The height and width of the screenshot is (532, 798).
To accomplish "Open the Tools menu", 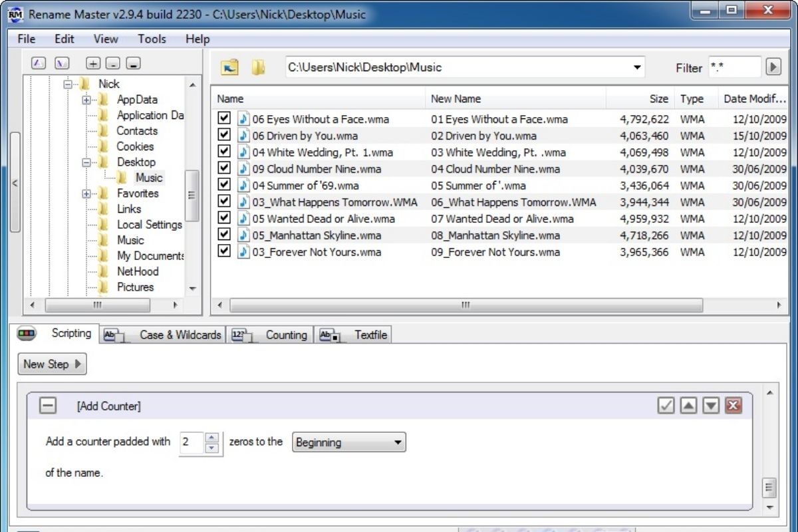I will pos(152,39).
